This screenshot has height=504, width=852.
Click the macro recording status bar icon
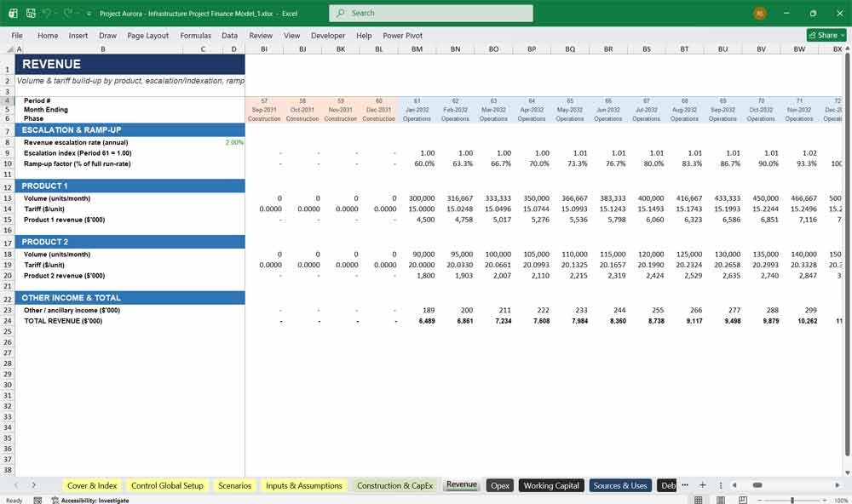pyautogui.click(x=37, y=501)
